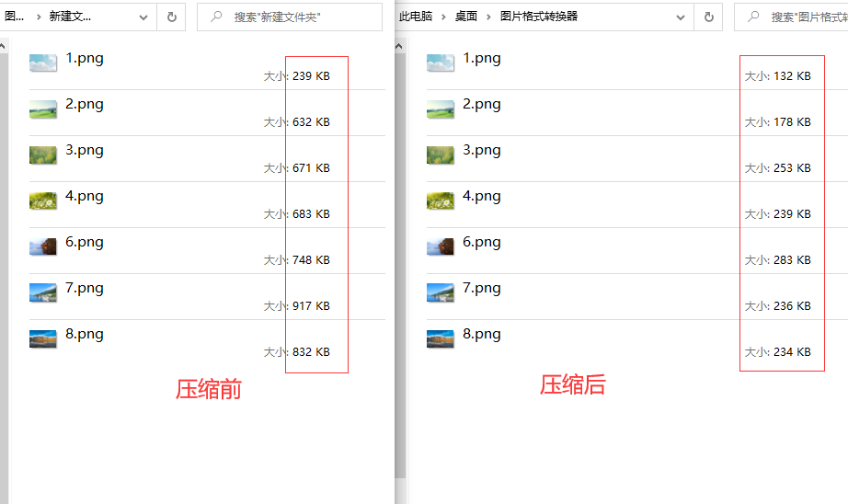Click file name 1.png in right window
The width and height of the screenshot is (848, 504).
point(482,59)
